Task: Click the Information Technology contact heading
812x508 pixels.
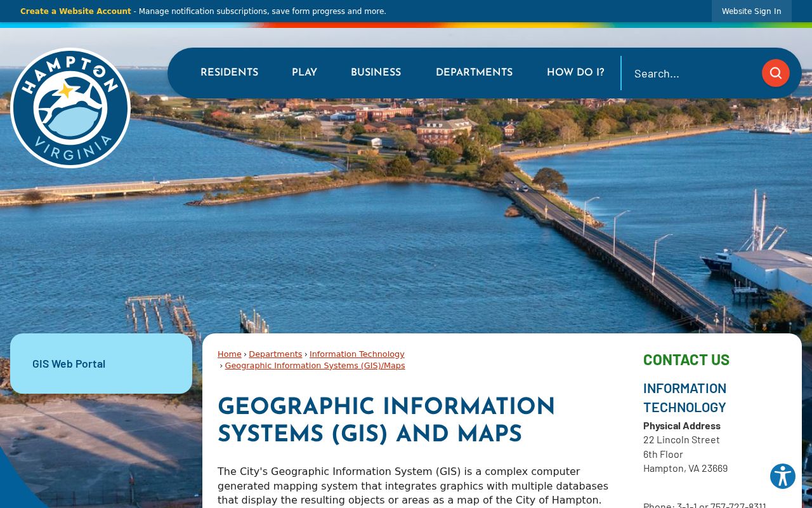Action: click(x=684, y=398)
